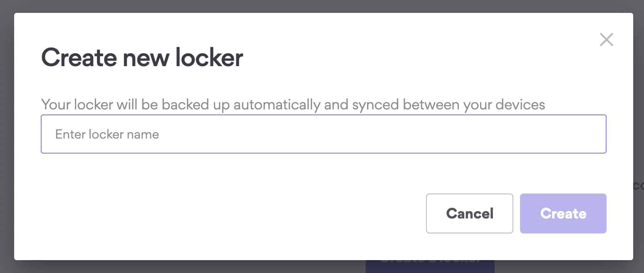Abort locker creation with Cancel
The image size is (644, 273).
(x=469, y=213)
